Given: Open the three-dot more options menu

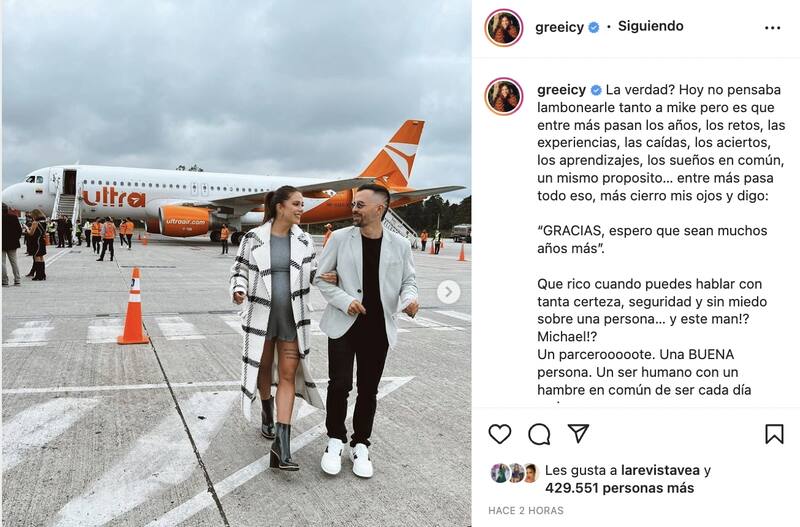Looking at the screenshot, I should pos(772,28).
